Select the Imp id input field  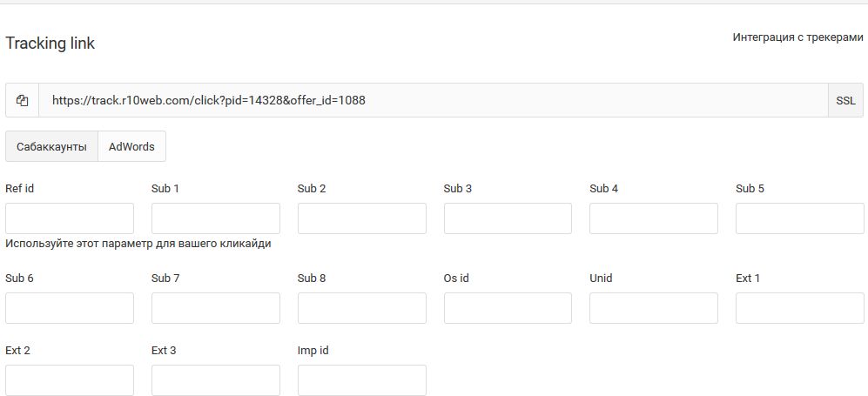coord(362,379)
